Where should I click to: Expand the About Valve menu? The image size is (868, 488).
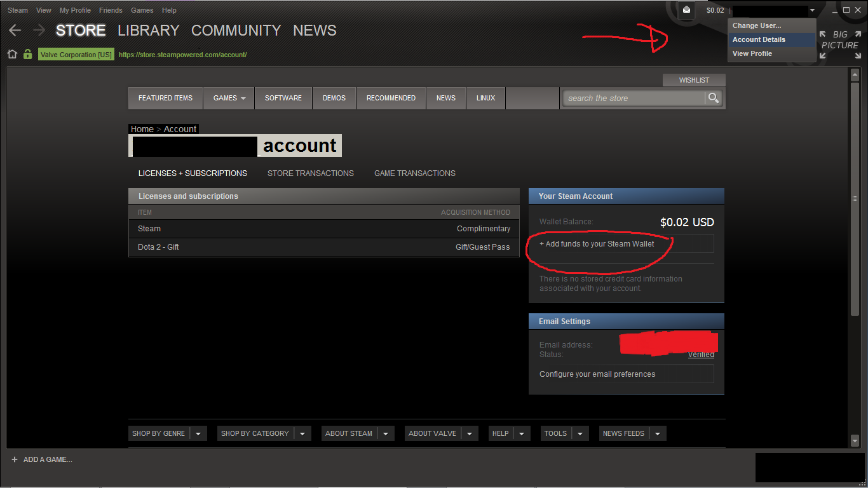(x=441, y=433)
